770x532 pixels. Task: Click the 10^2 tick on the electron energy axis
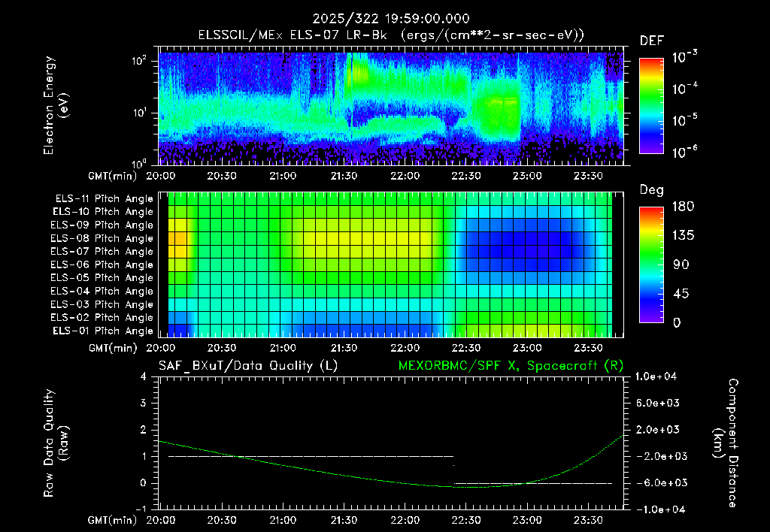(140, 61)
